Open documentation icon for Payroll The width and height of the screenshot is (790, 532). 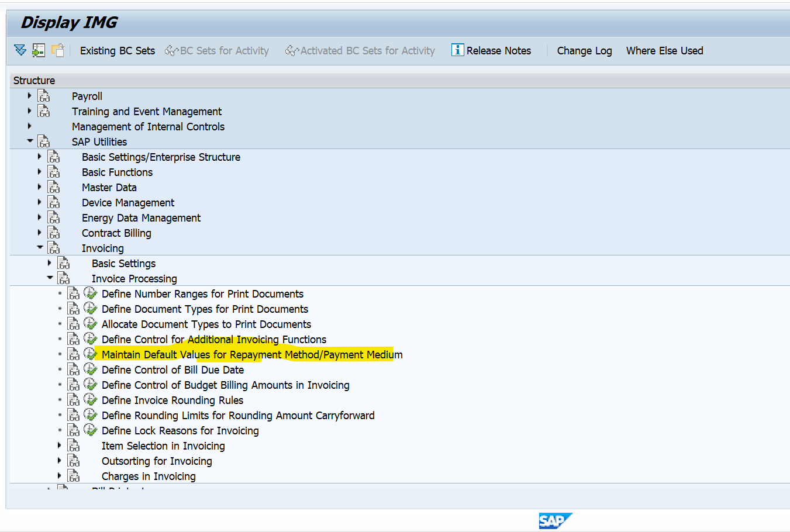[x=44, y=96]
